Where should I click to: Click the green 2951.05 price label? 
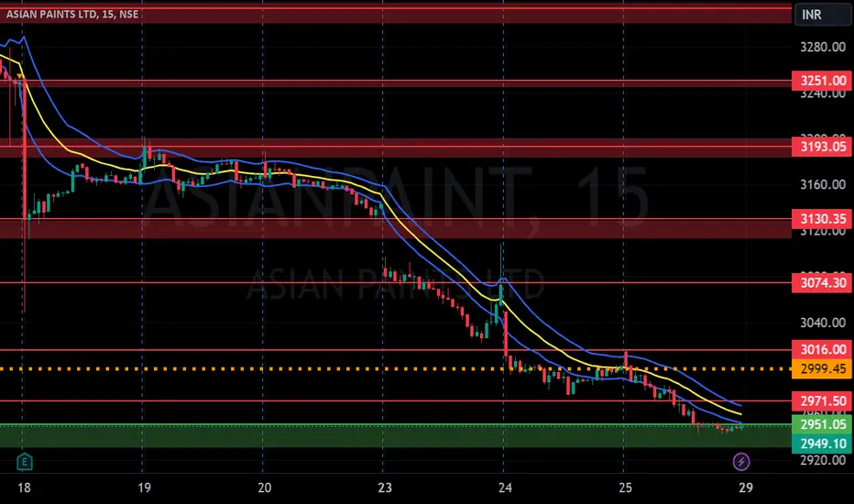coord(823,424)
